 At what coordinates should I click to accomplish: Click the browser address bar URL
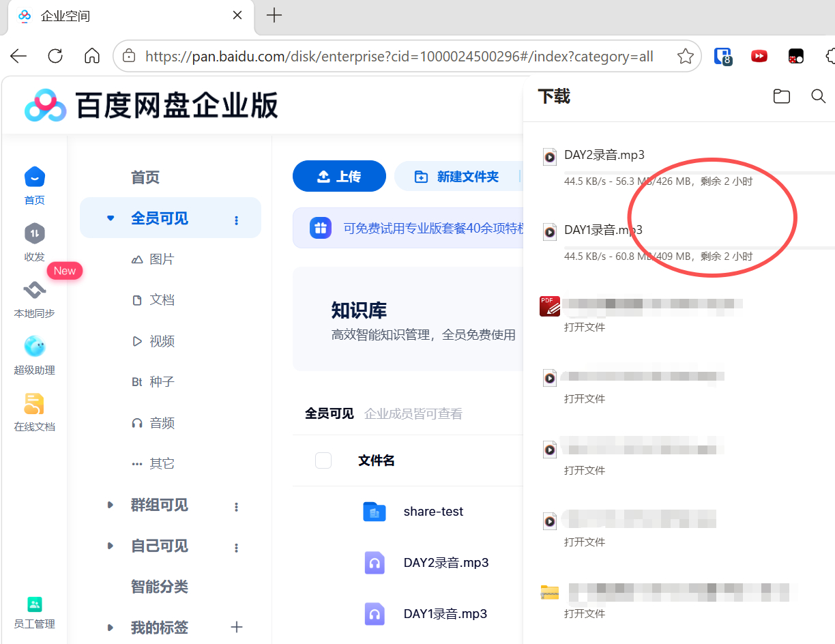click(399, 56)
